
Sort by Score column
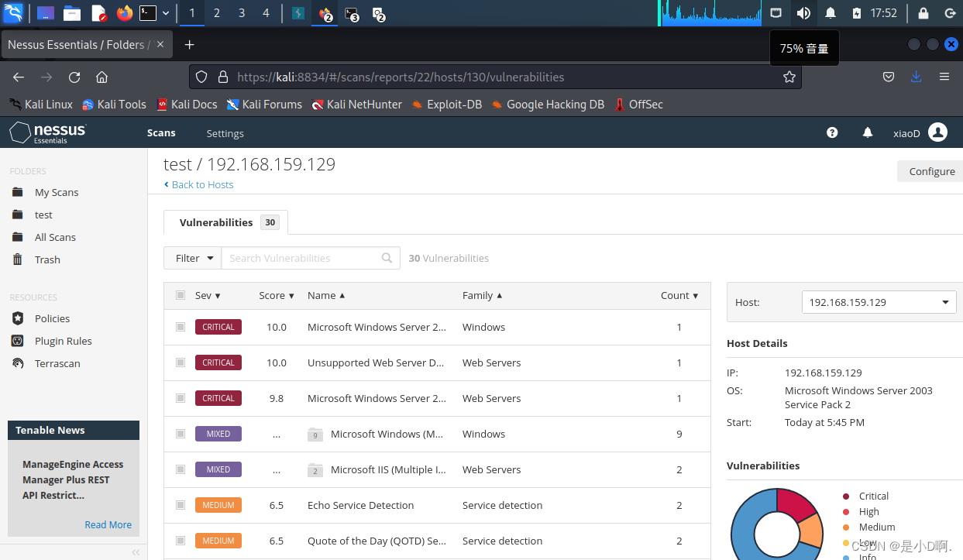coord(277,295)
